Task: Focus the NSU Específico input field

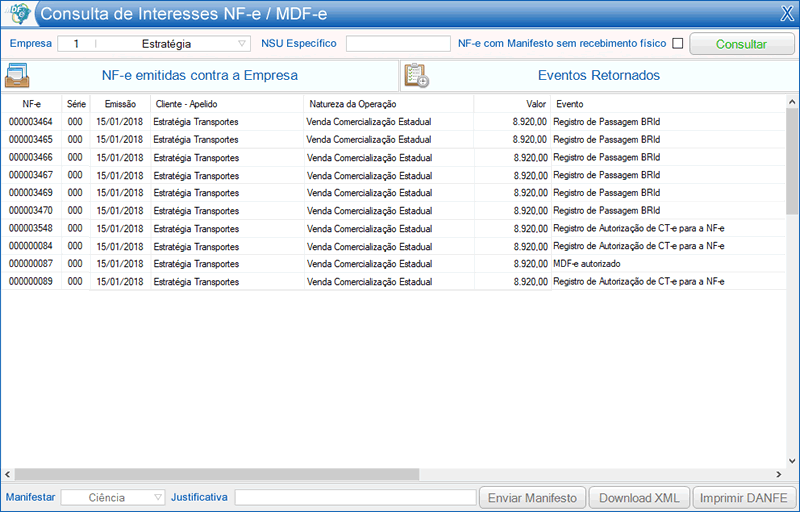Action: [398, 44]
